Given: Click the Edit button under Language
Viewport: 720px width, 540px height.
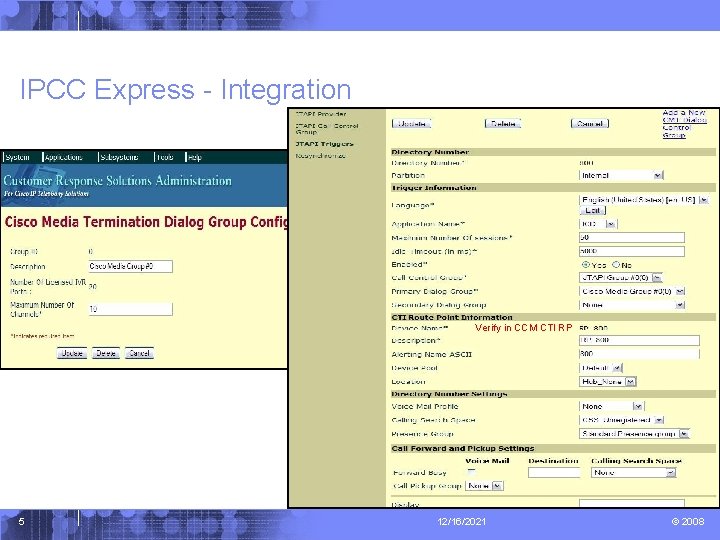Looking at the screenshot, I should [x=592, y=210].
